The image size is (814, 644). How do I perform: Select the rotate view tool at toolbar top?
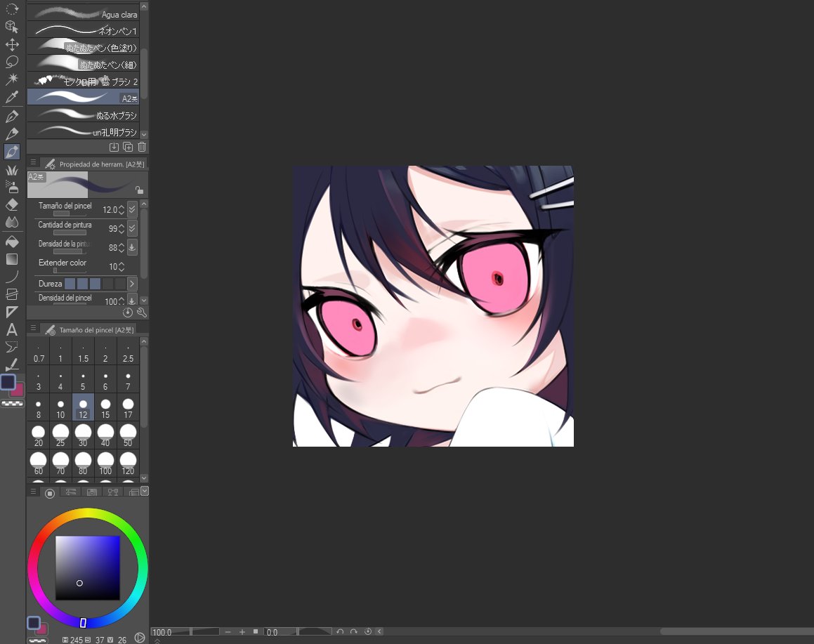click(11, 9)
